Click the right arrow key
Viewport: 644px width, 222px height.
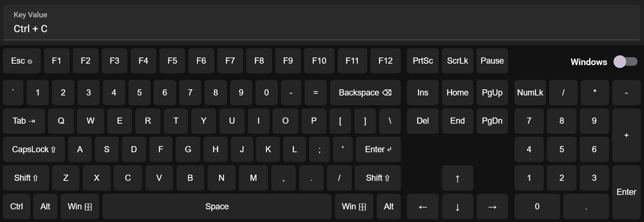click(492, 206)
